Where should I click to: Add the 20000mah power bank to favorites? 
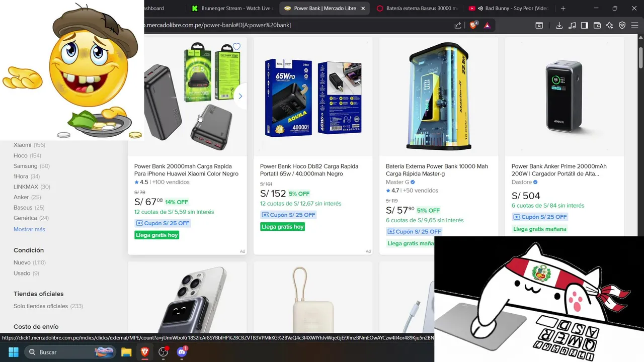click(x=236, y=47)
